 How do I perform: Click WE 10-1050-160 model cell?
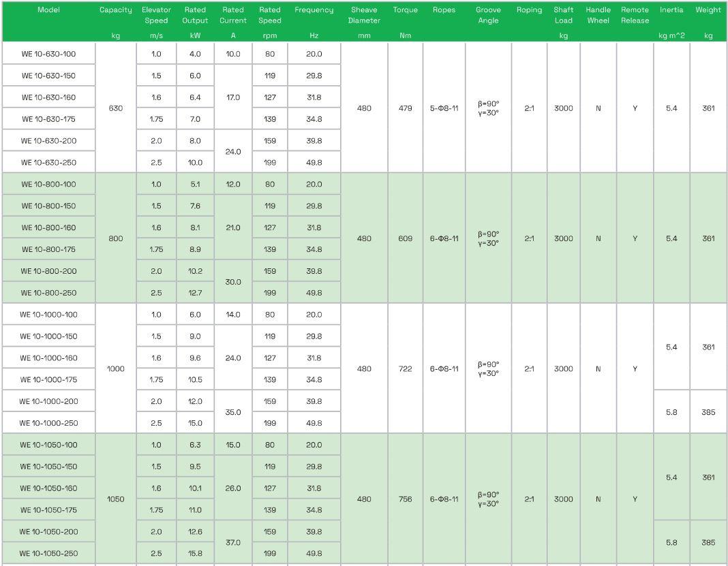(48, 488)
